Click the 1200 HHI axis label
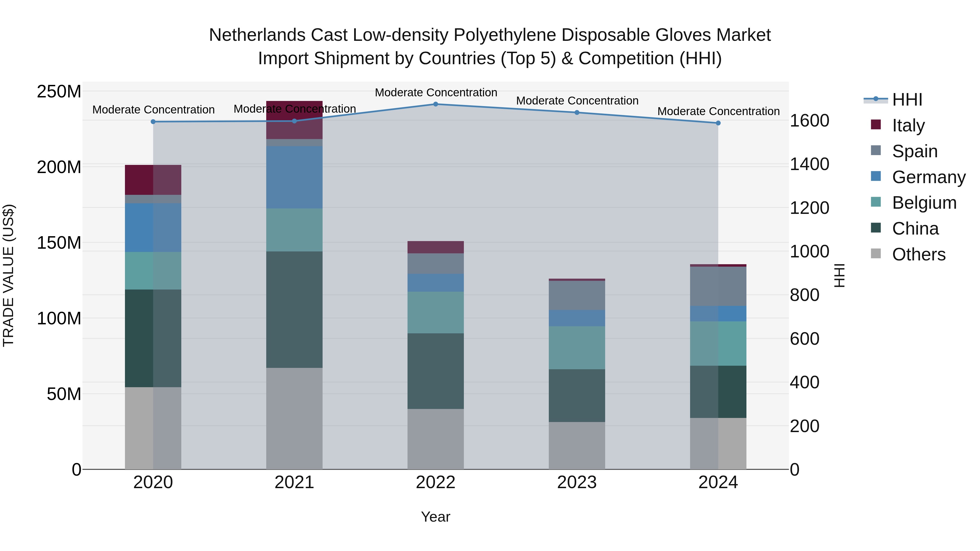980x551 pixels. [810, 208]
